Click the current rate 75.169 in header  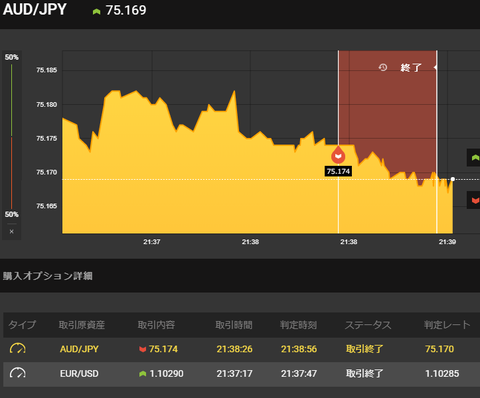(x=126, y=10)
